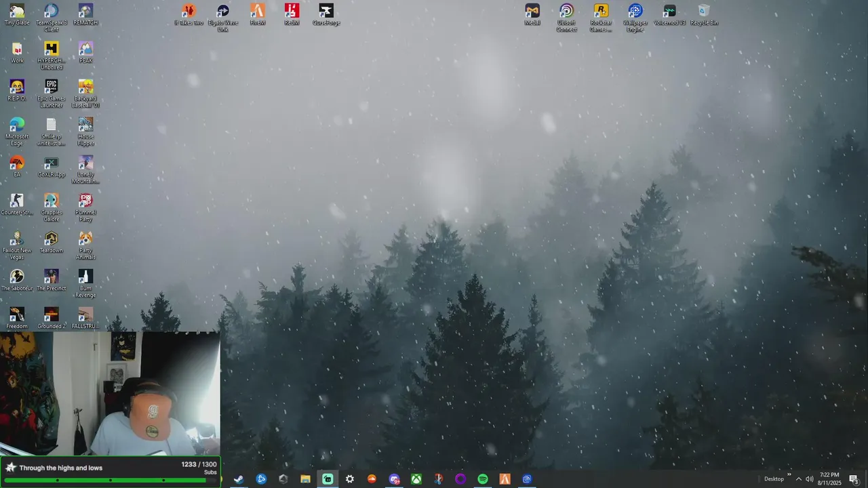Open the FiveM taskbar icon
The height and width of the screenshot is (488, 868).
click(505, 479)
